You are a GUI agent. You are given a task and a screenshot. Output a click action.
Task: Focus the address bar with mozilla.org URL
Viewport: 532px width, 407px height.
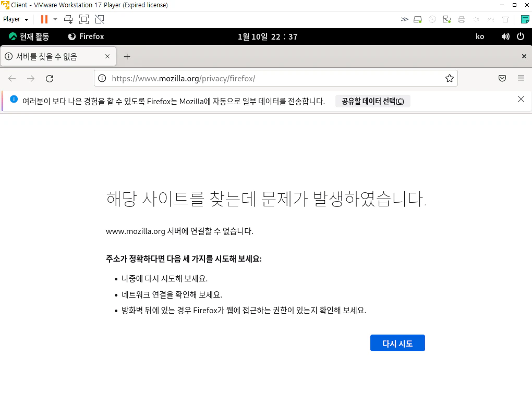click(x=275, y=78)
